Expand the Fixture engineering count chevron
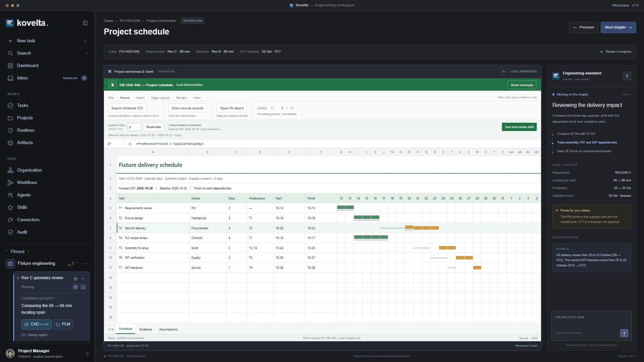The image size is (644, 362). 77,263
